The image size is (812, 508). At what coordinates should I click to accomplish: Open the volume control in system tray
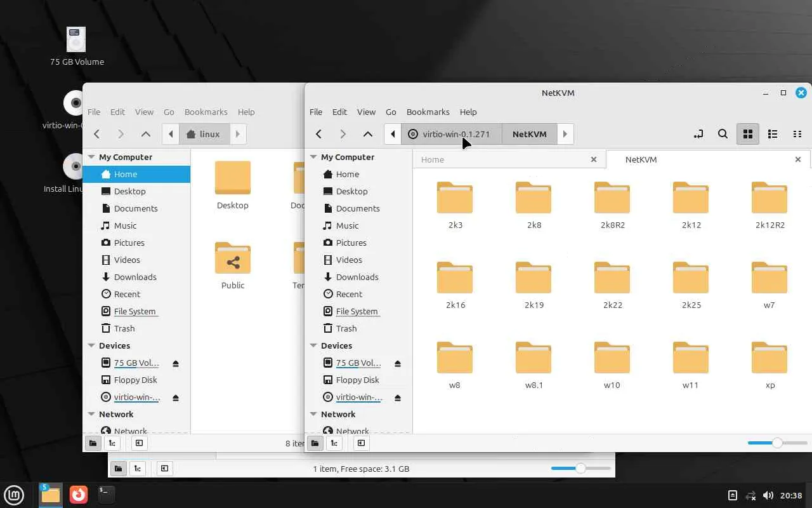tap(768, 495)
